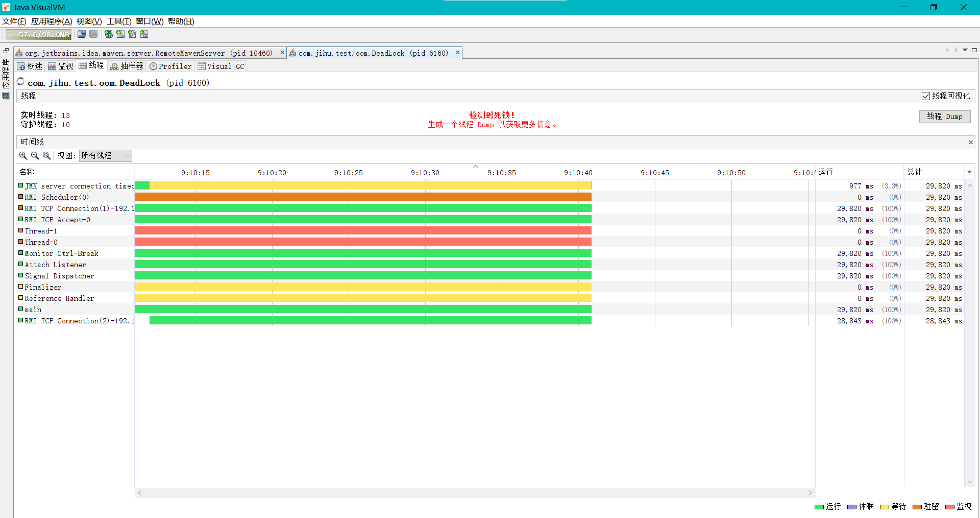Open the 工具(T) menu
The height and width of the screenshot is (518, 980).
(x=119, y=21)
